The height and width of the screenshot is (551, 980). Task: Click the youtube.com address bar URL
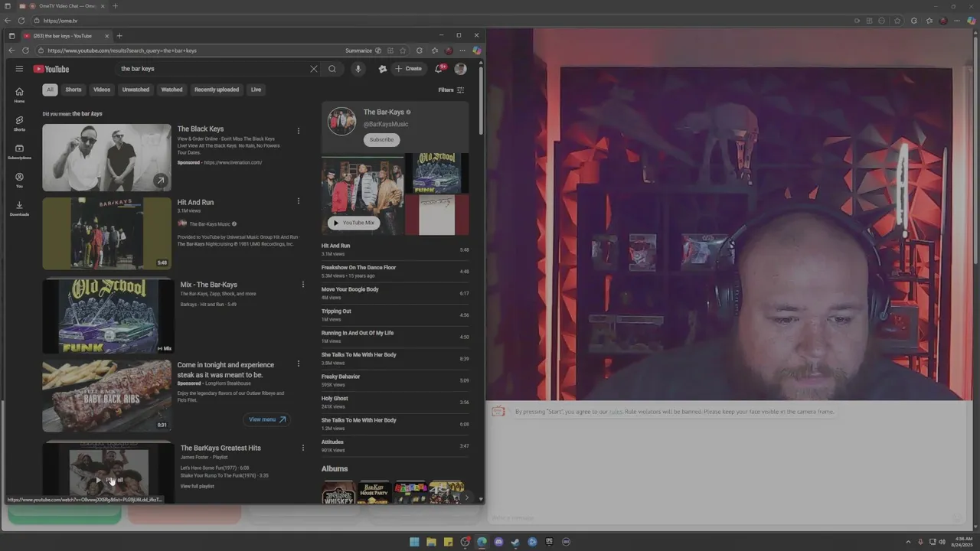tap(122, 51)
